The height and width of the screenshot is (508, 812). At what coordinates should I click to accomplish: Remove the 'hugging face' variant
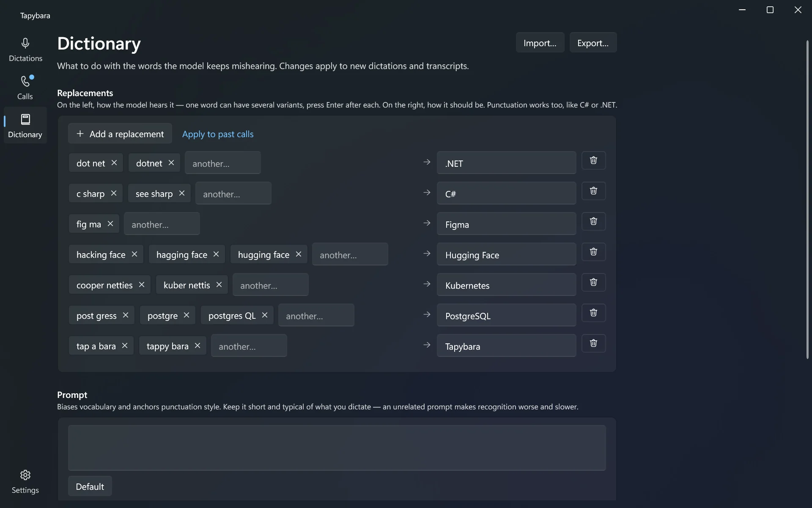tap(299, 254)
